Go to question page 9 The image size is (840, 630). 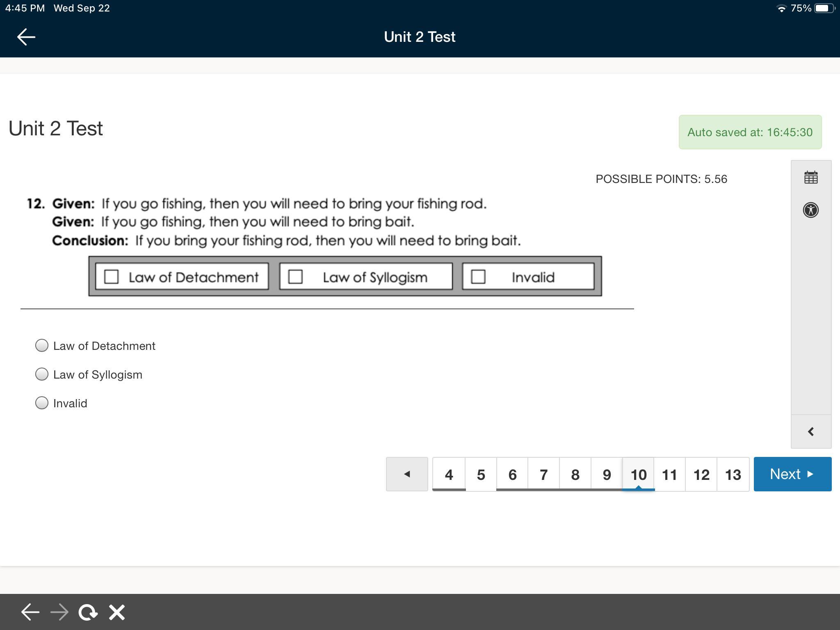(607, 475)
